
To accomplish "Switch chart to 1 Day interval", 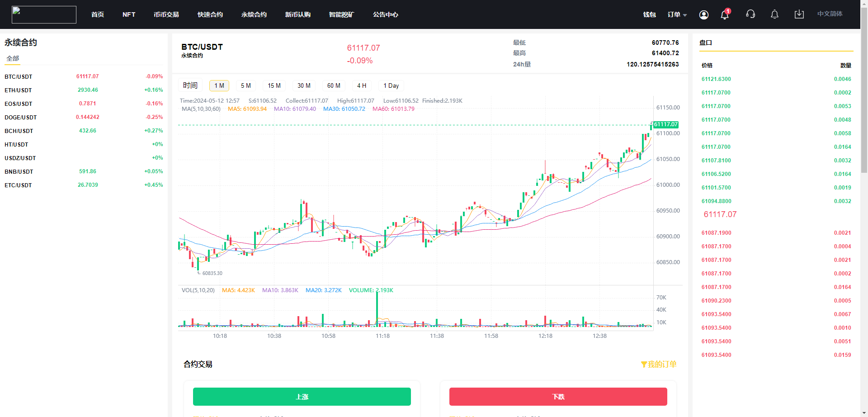I will [391, 85].
